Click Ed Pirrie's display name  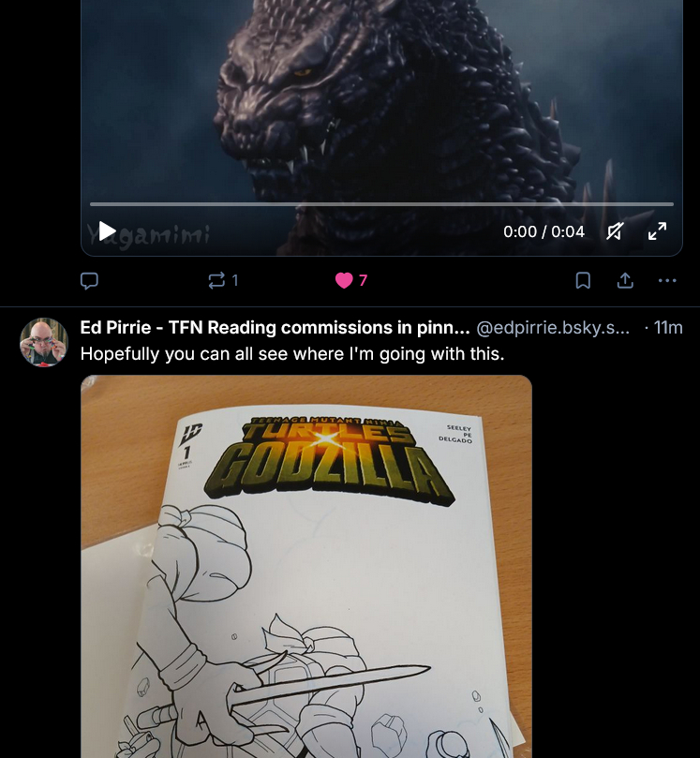(x=275, y=328)
